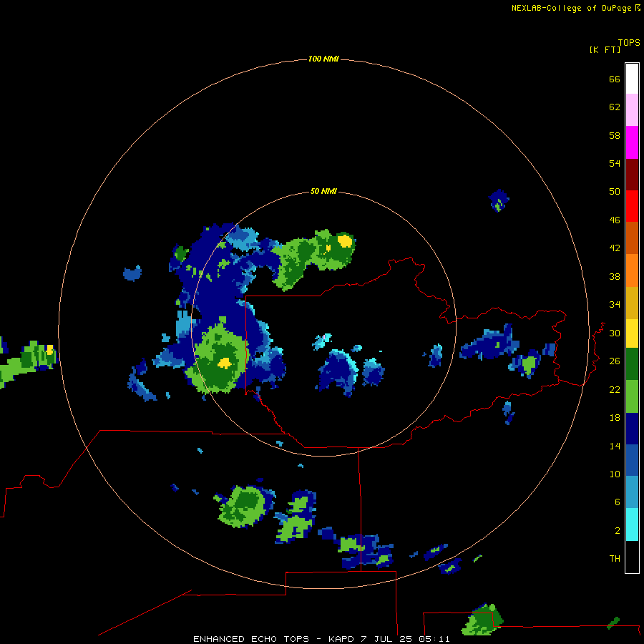644x644 pixels.
Task: Click the legend value "50"
Action: [x=615, y=192]
